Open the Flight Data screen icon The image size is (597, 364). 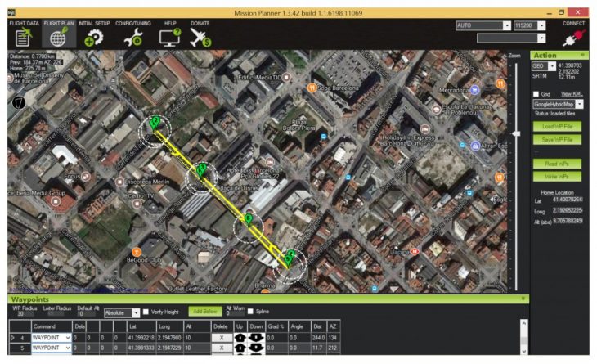tap(23, 36)
